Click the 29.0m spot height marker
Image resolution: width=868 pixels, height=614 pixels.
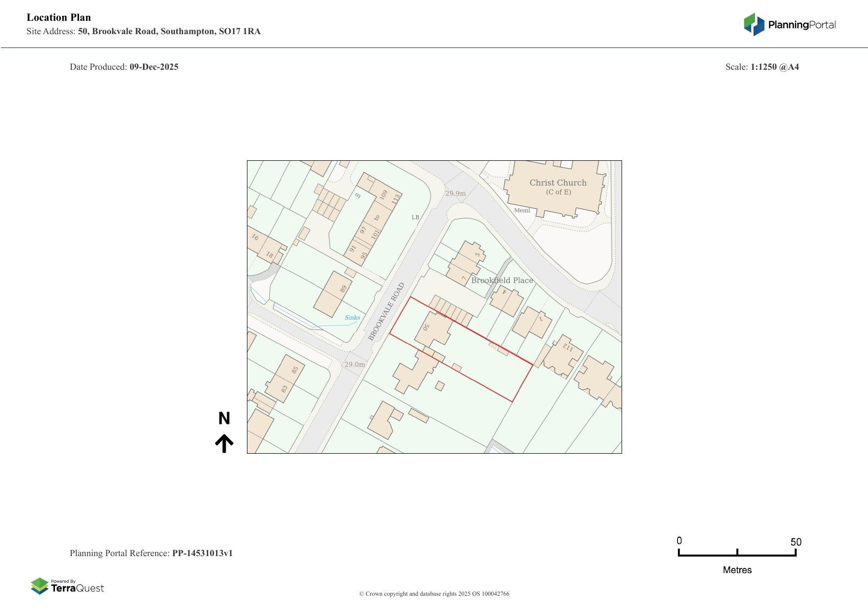pos(355,365)
